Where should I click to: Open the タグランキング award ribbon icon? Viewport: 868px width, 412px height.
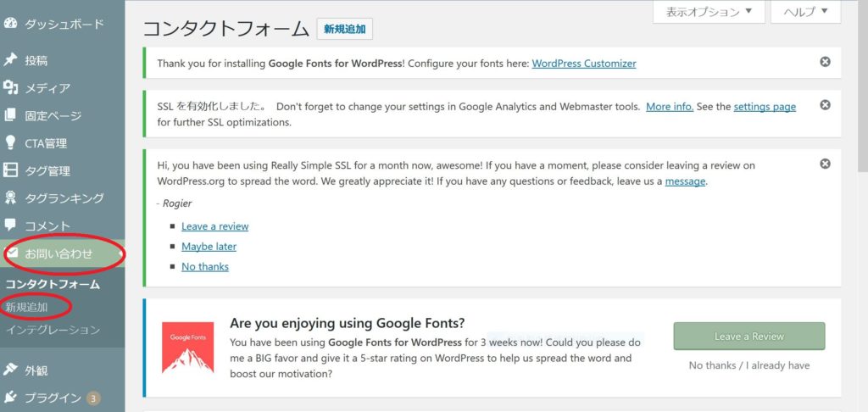tap(10, 198)
